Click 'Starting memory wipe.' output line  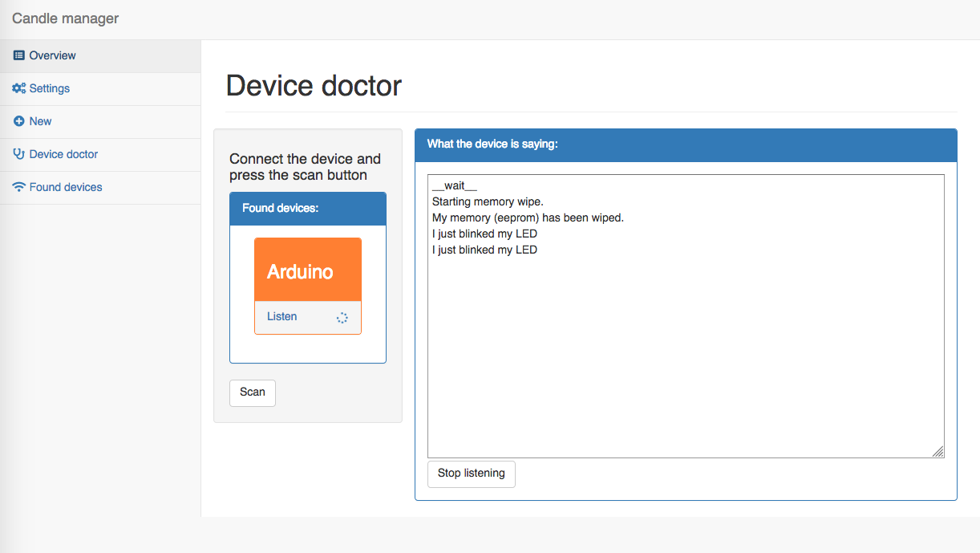[488, 201]
